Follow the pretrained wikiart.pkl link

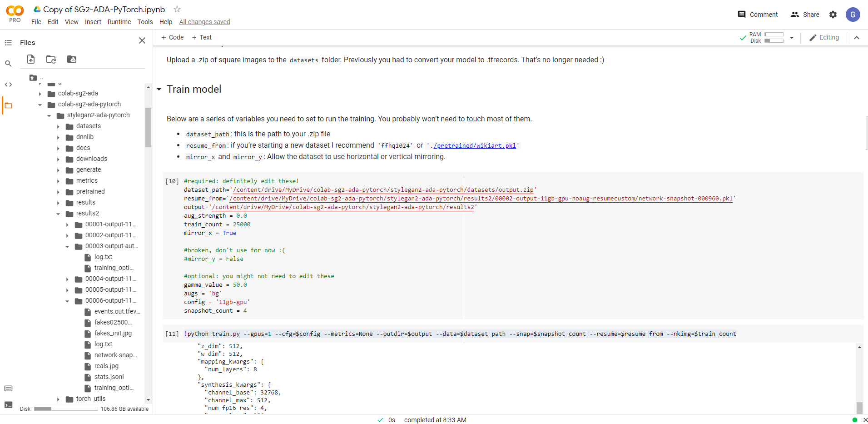pyautogui.click(x=475, y=145)
